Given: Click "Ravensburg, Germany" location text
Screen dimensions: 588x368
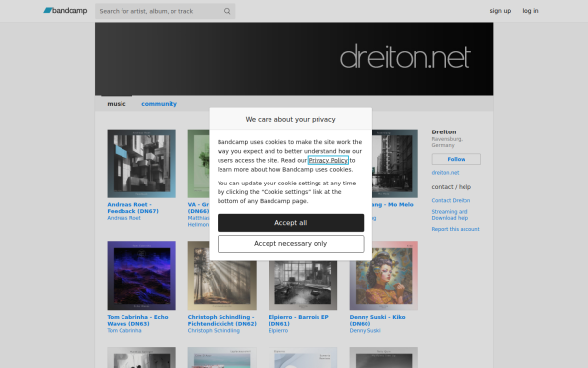Looking at the screenshot, I should pos(447,142).
